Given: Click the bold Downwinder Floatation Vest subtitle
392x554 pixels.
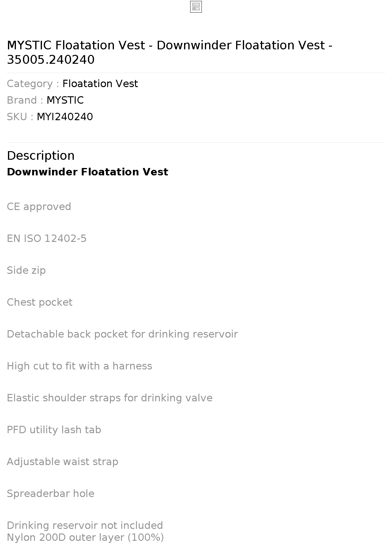Looking at the screenshot, I should tap(88, 172).
